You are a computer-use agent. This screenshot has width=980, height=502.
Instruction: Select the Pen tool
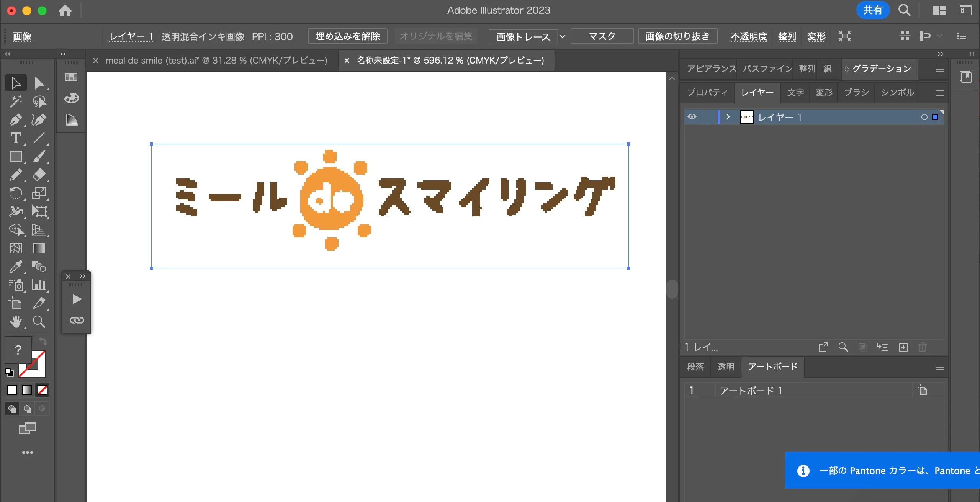[x=15, y=120]
